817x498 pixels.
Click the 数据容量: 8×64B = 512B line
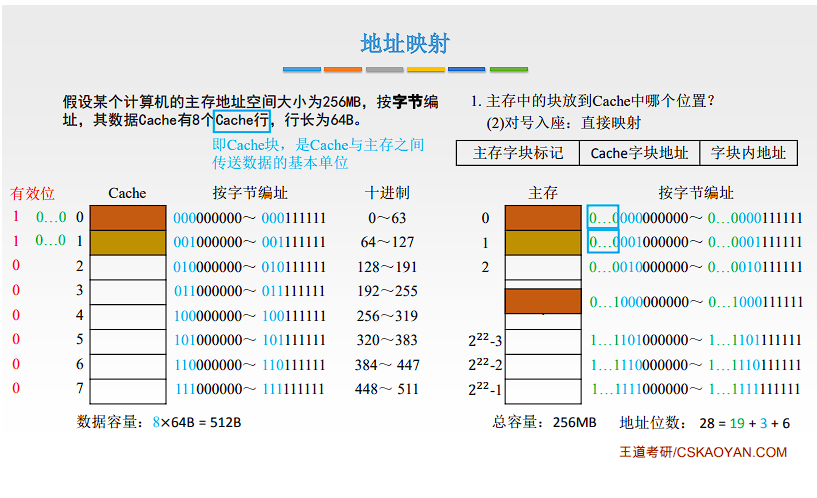(159, 422)
